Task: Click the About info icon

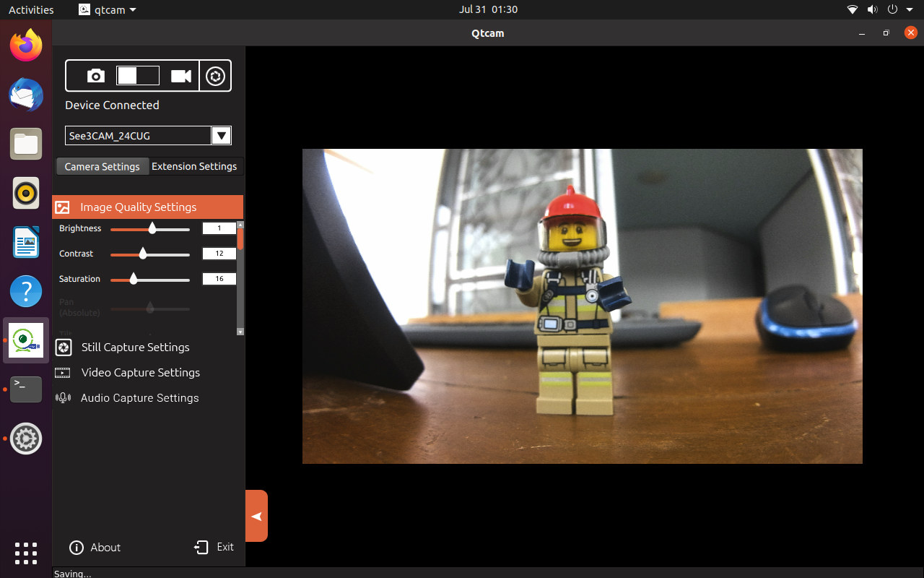Action: click(77, 548)
